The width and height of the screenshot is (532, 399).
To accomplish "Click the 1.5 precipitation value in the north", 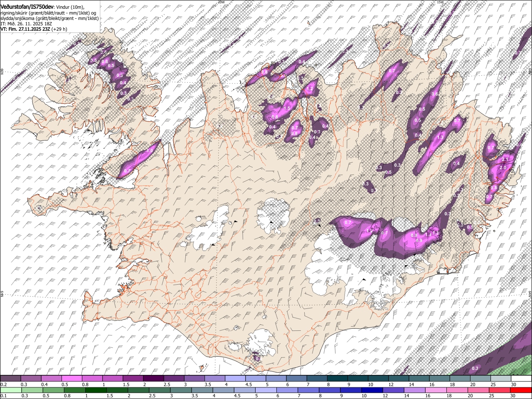I will [287, 108].
